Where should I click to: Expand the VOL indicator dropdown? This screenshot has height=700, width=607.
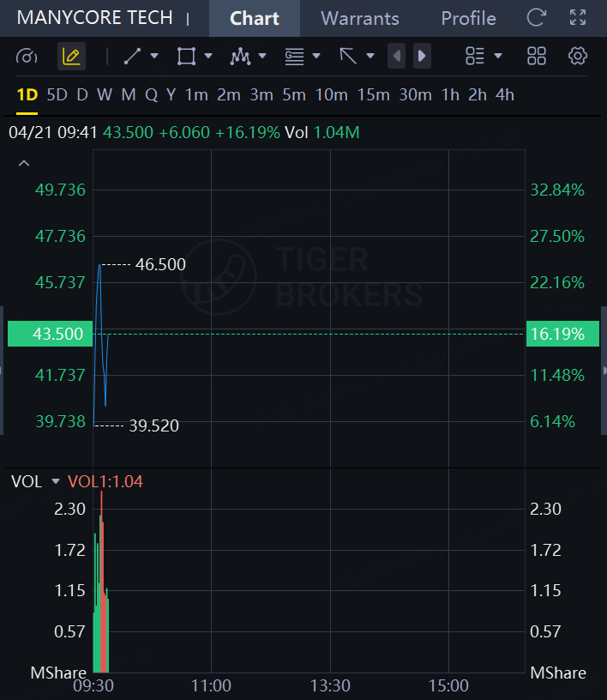tap(57, 482)
